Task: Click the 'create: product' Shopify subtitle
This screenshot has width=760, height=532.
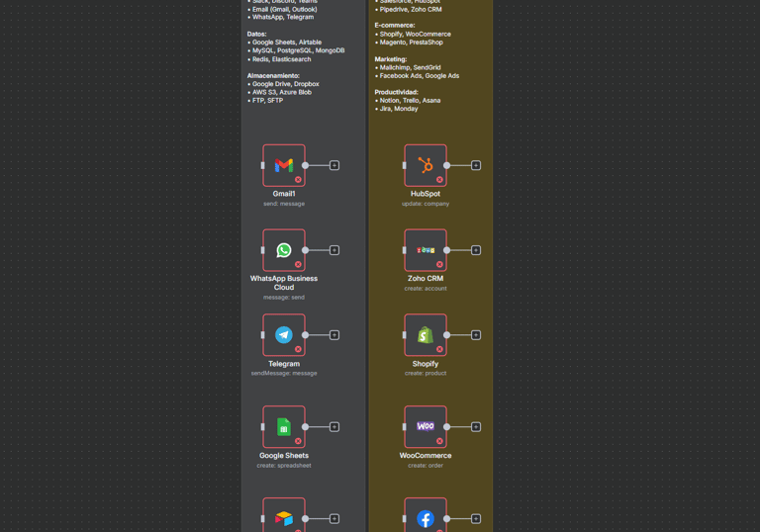Action: [426, 374]
